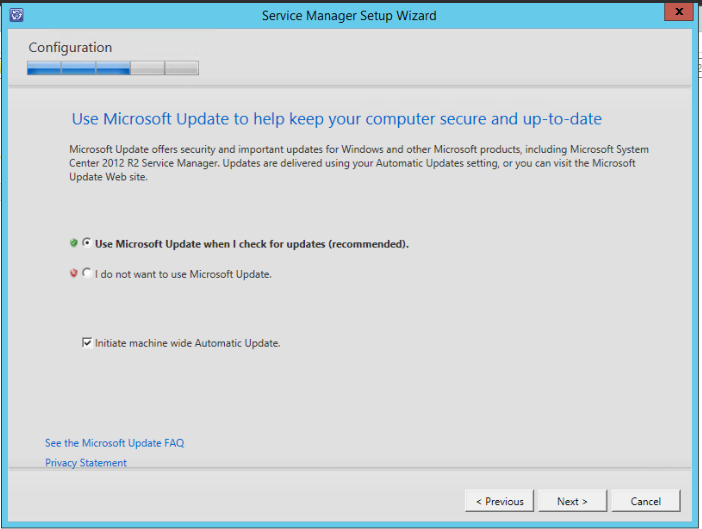
Task: Click the Service Manager icon in the title bar
Action: (15, 15)
